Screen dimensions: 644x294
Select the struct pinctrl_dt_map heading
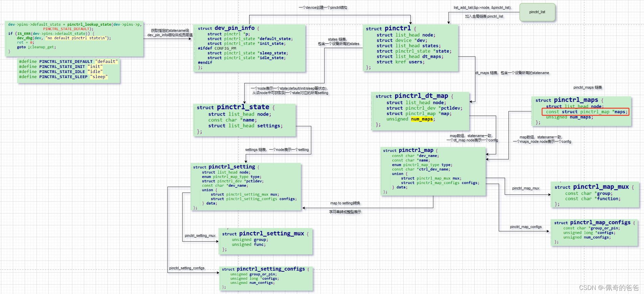pos(414,96)
